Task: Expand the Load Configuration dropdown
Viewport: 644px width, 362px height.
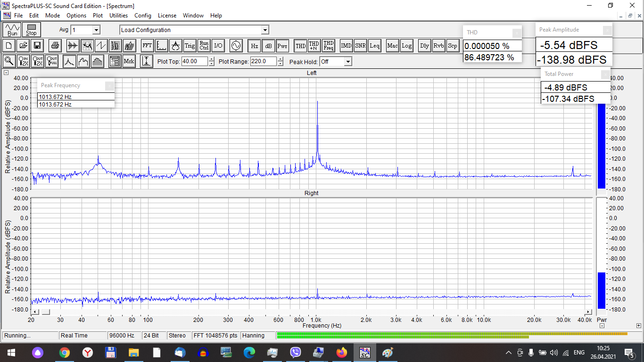Action: click(x=265, y=30)
